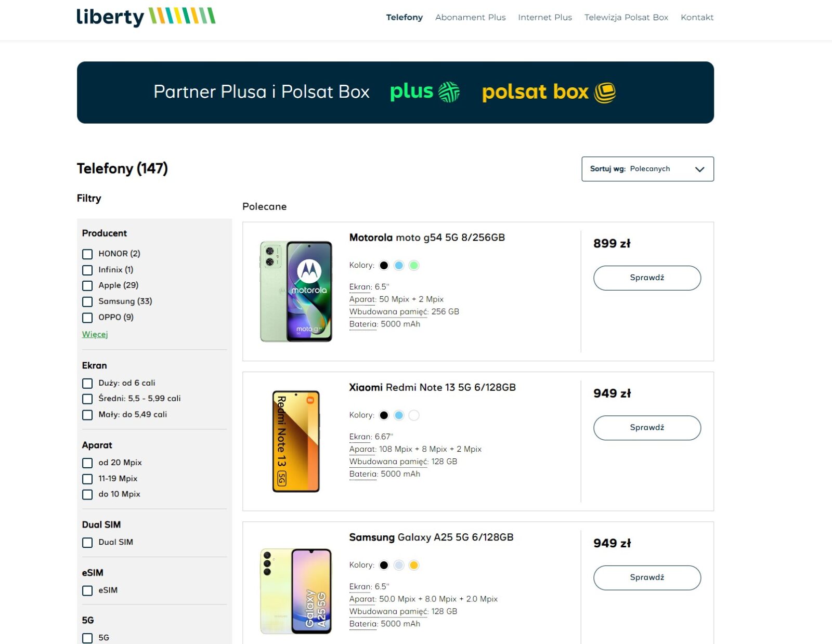The width and height of the screenshot is (832, 644).
Task: Click Sprawdź for Motorola moto g54
Action: point(647,278)
